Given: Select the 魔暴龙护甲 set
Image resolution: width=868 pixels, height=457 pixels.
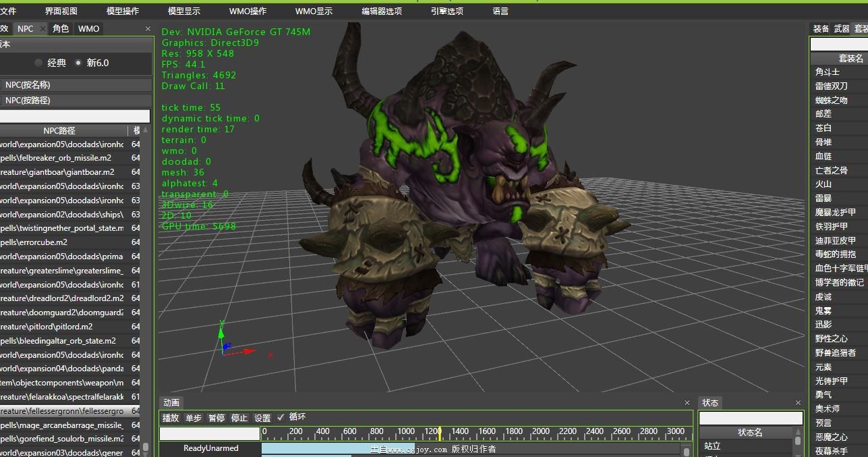Looking at the screenshot, I should point(839,213).
